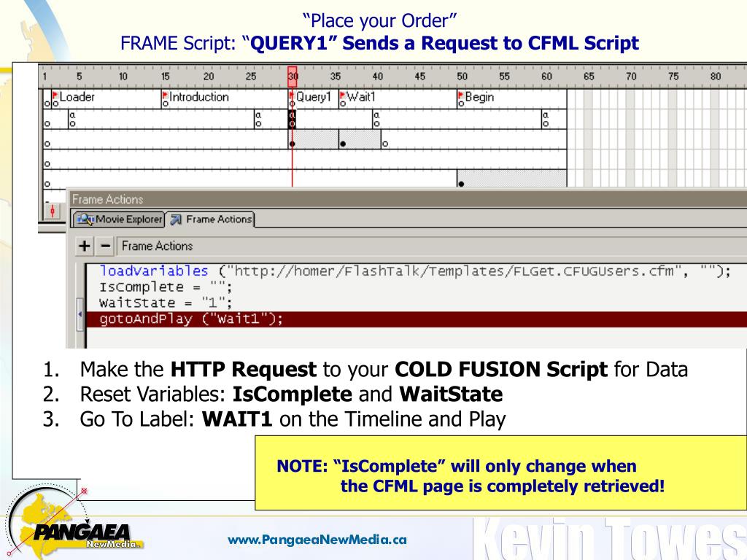This screenshot has width=747, height=560.
Task: Click the Frame Actions panel title bar
Action: tap(407, 200)
